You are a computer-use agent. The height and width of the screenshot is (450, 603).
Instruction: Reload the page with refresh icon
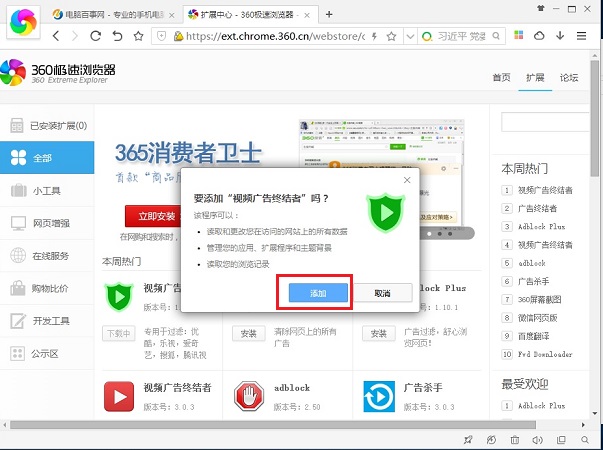pos(95,36)
